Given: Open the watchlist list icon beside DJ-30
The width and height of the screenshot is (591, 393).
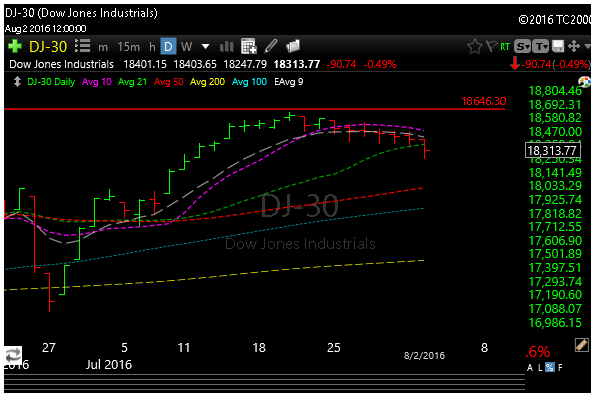Looking at the screenshot, I should pos(83,46).
